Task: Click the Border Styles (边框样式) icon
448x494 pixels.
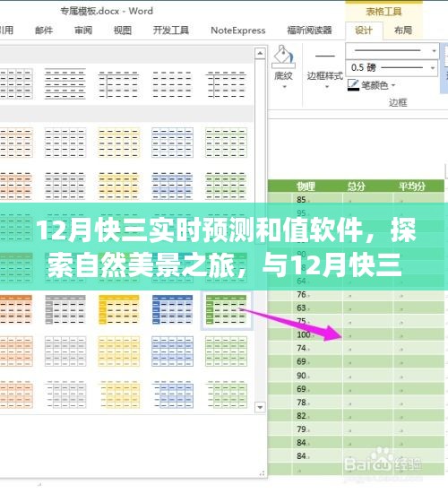Action: (325, 56)
